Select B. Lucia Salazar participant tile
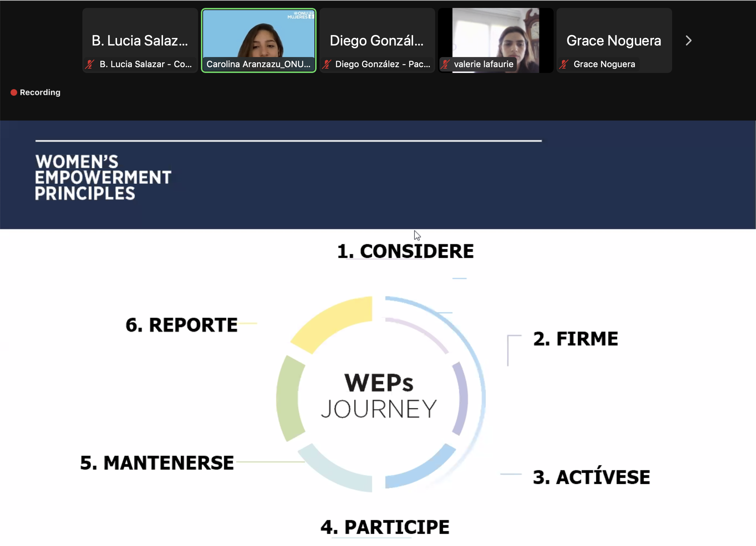This screenshot has height=546, width=756. pos(140,40)
